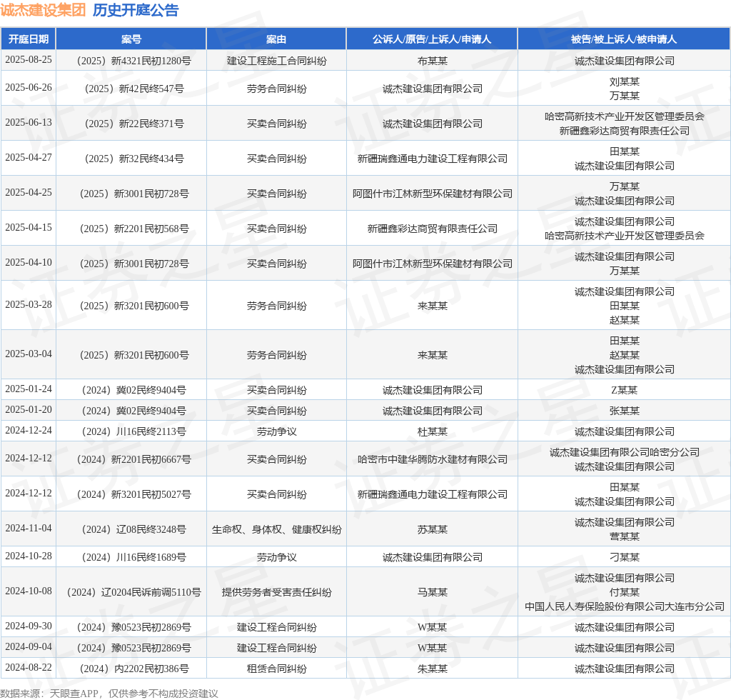Click the 租赁合同纠纷 cause cell
This screenshot has height=700, width=731.
(276, 669)
